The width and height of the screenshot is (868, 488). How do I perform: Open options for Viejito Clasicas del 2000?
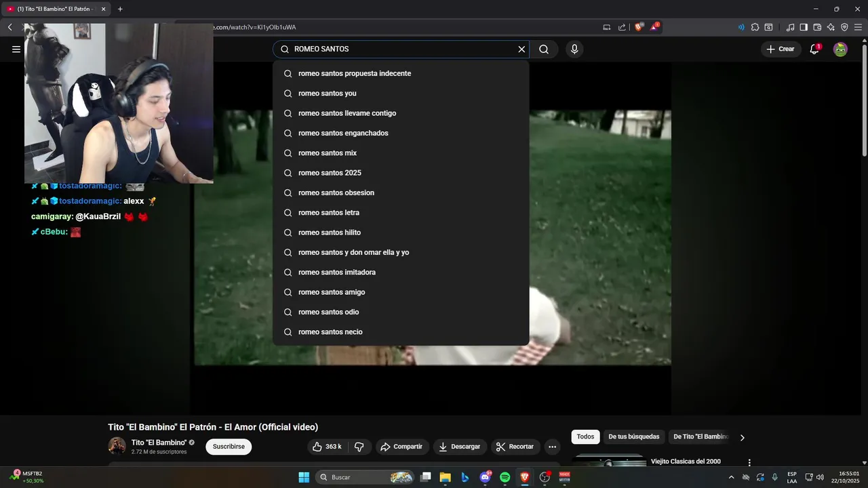pyautogui.click(x=749, y=462)
